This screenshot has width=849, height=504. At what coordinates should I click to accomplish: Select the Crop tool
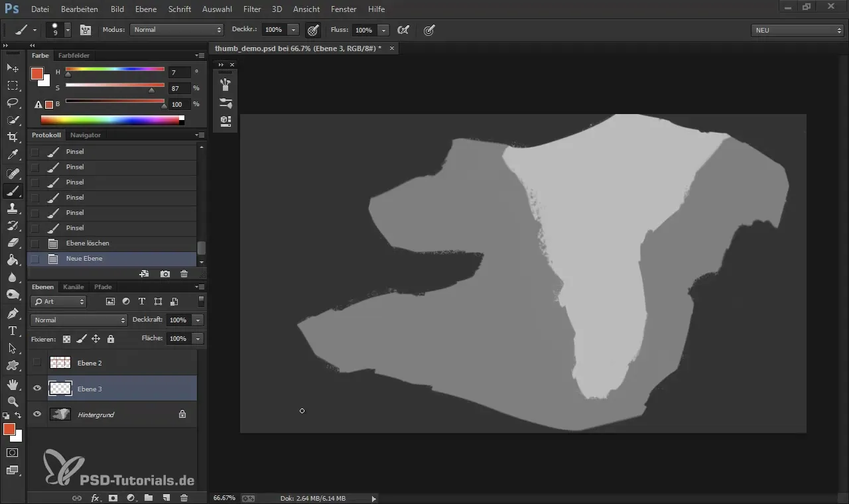point(13,137)
